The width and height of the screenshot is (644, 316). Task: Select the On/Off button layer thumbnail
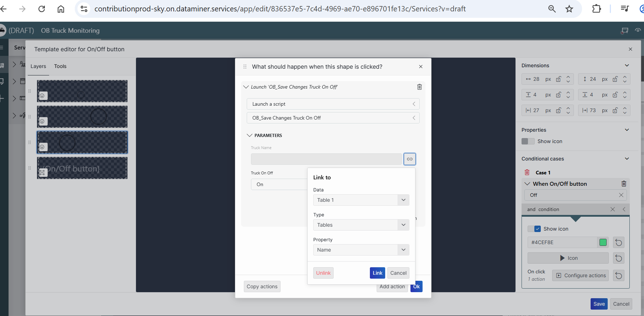(82, 168)
